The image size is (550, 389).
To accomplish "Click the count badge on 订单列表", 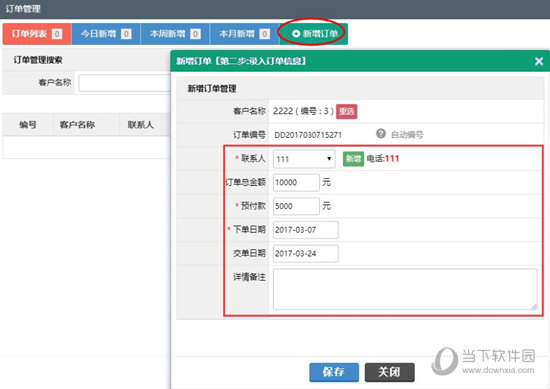I will (x=57, y=34).
